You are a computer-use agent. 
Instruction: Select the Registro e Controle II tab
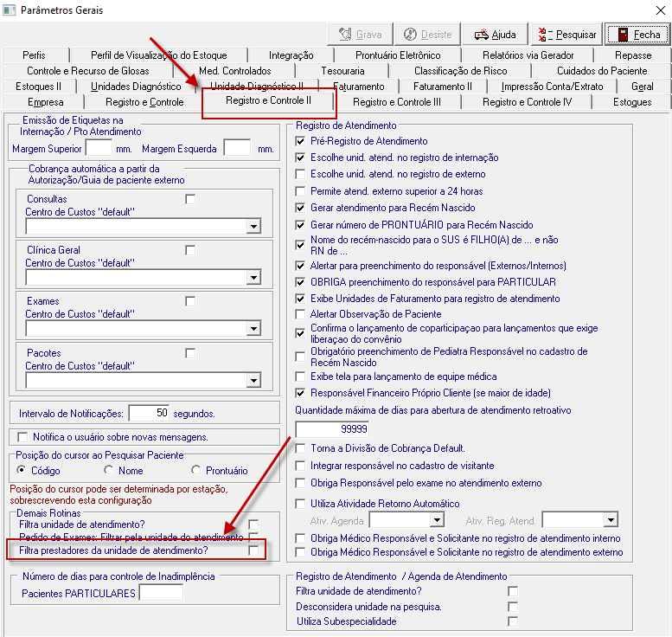coord(268,100)
